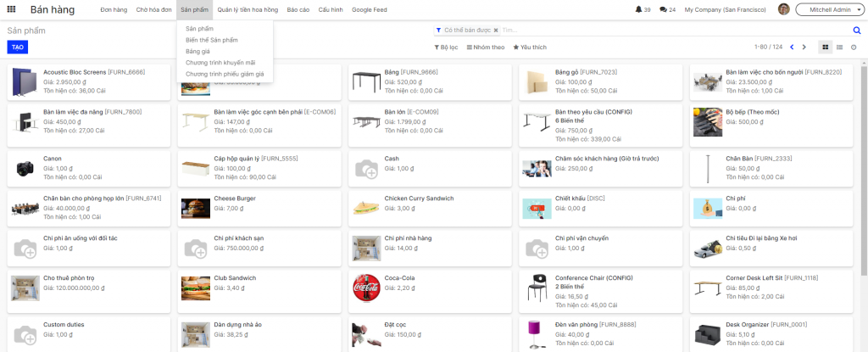
Task: Open Đơn hàng menu
Action: pos(114,10)
